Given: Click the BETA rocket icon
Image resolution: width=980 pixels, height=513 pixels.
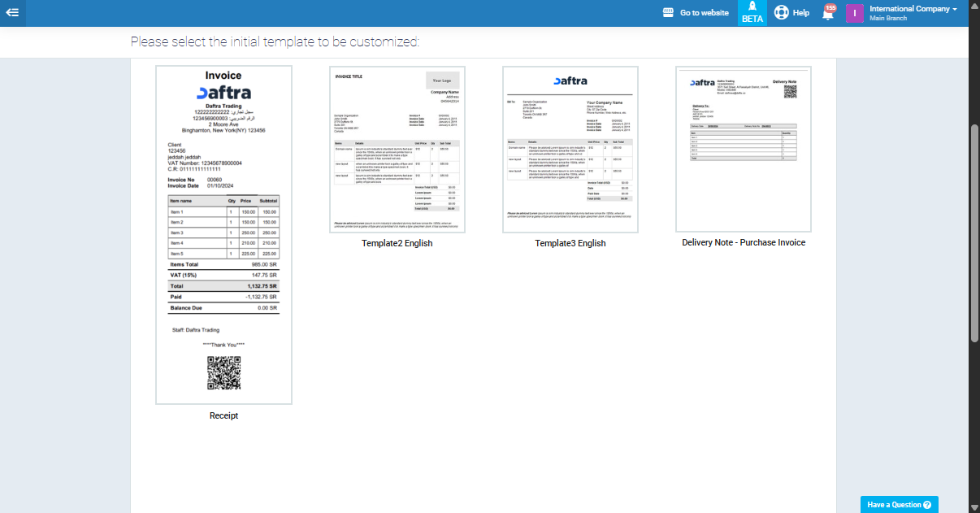Looking at the screenshot, I should coord(752,7).
